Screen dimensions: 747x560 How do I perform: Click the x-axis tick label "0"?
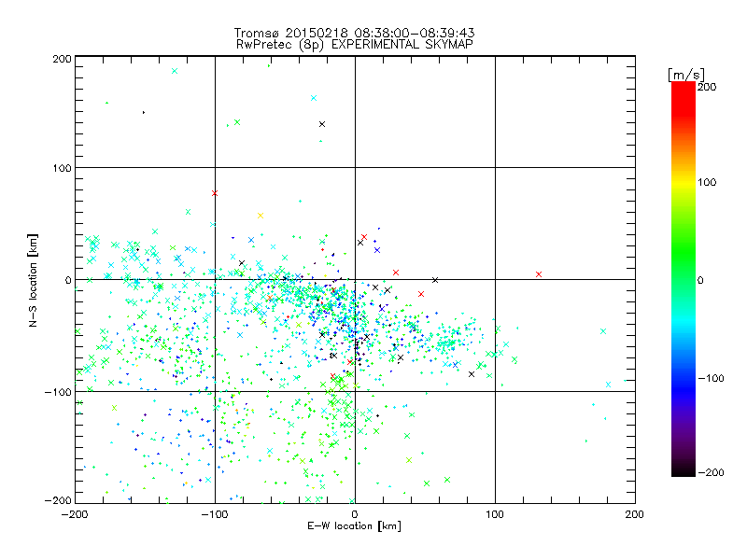355,514
